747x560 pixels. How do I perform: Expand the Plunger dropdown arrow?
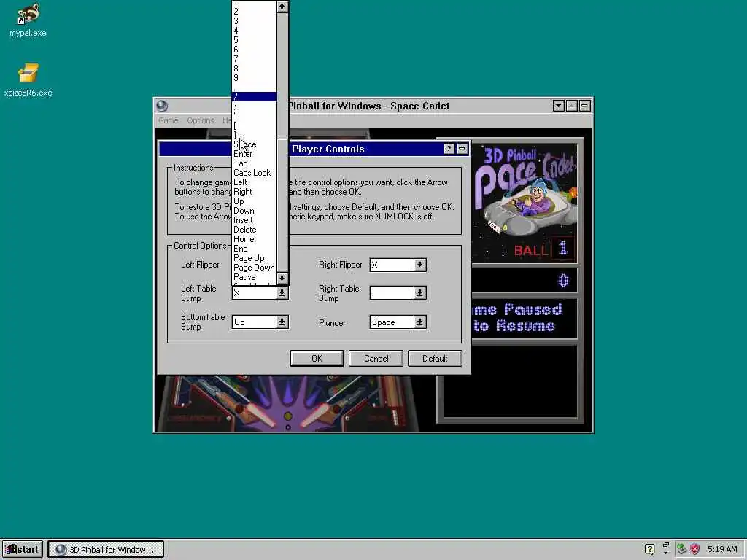click(419, 322)
